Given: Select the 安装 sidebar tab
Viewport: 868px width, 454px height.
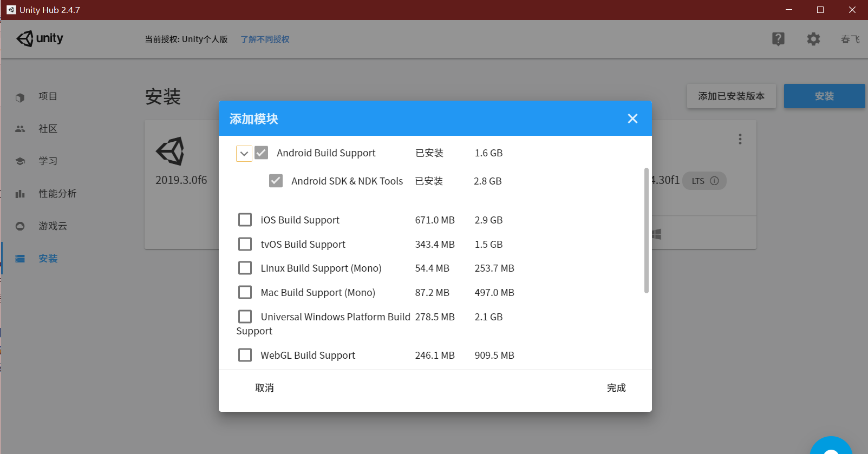Looking at the screenshot, I should pos(48,259).
